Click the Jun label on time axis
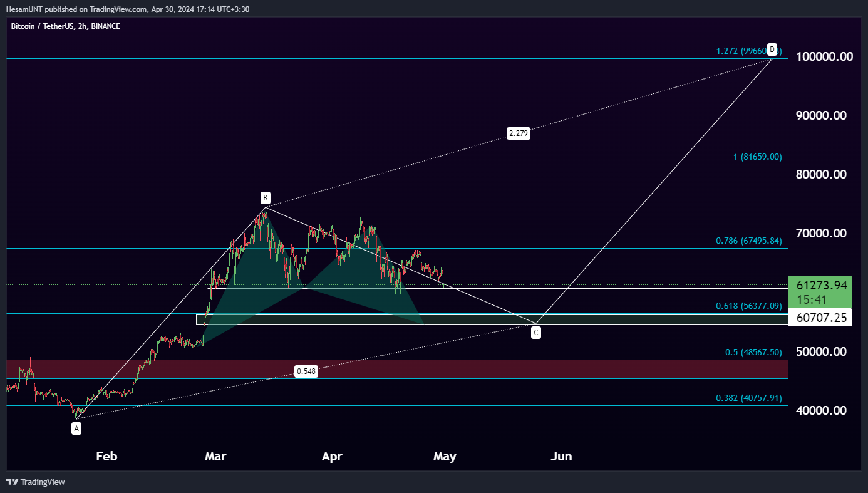868x493 pixels. [561, 457]
